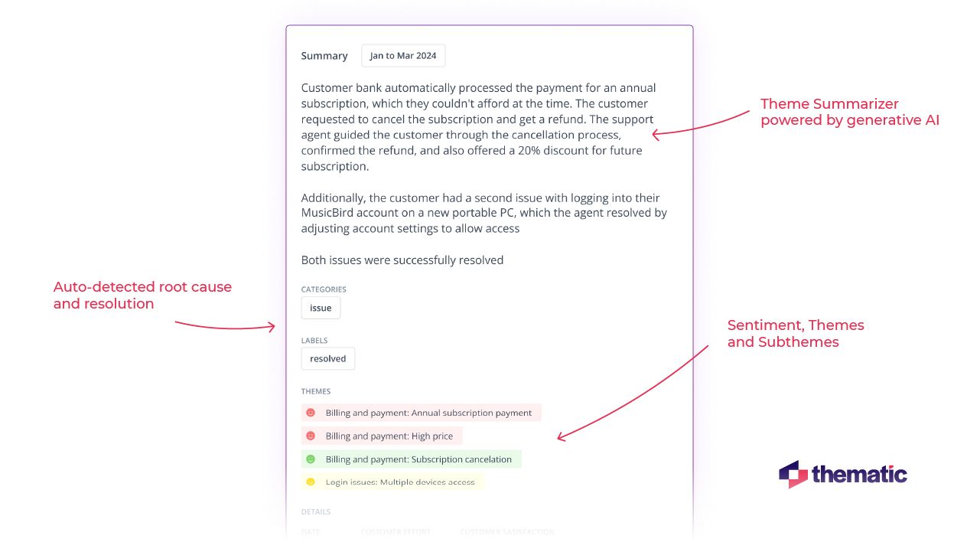
Task: Click the CUSTOMER EFFORT column header
Action: pos(396,532)
